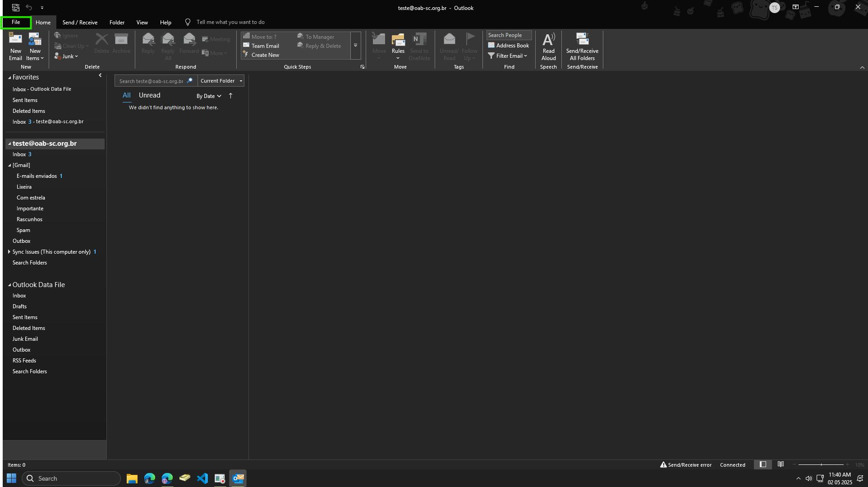This screenshot has height=487, width=868.
Task: Launch Visual Studio Code from taskbar
Action: click(x=202, y=478)
